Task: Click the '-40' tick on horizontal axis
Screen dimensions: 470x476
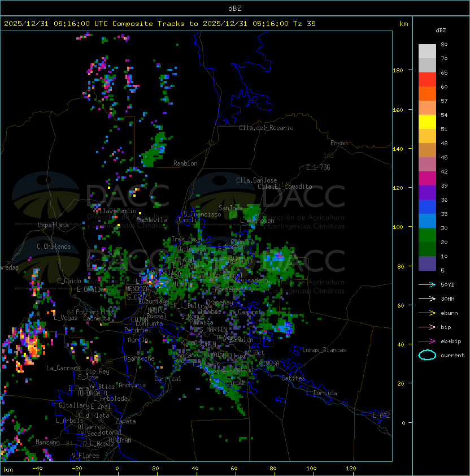Action: [x=37, y=469]
